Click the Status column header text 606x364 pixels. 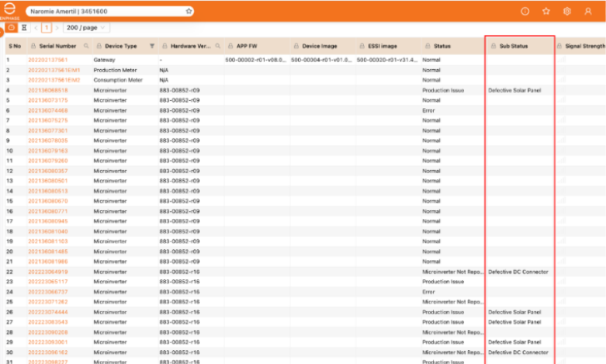(x=442, y=46)
